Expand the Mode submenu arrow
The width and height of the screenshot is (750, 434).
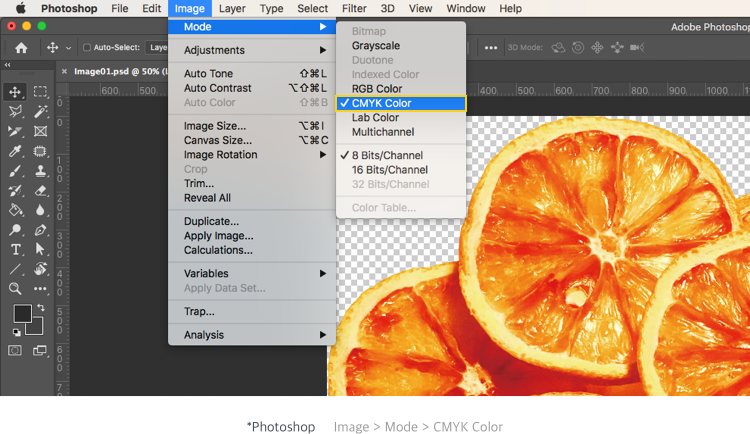coord(323,27)
